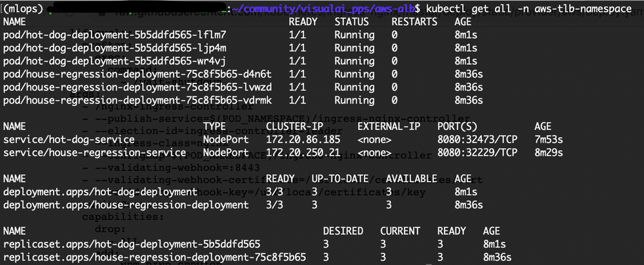This screenshot has width=644, height=265.
Task: Click port mapping 8080:32229/TCP
Action: click(x=477, y=153)
